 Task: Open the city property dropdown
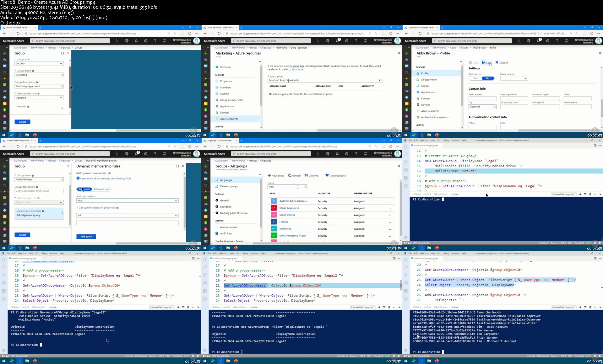click(127, 201)
